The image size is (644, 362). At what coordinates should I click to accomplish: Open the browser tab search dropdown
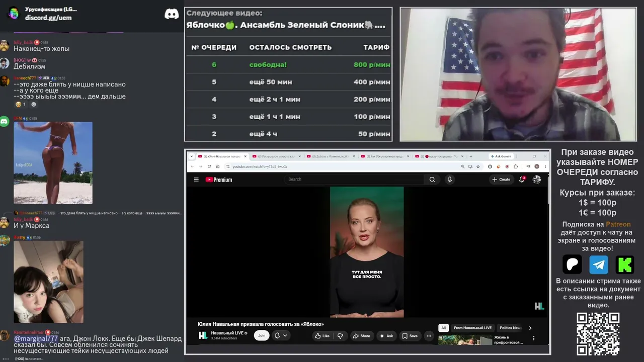(192, 156)
